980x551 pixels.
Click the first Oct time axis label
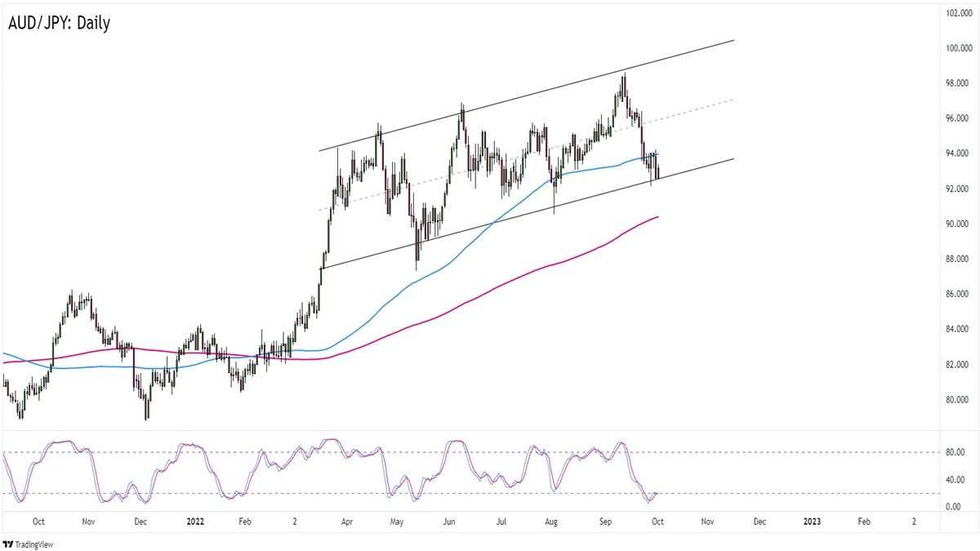click(x=38, y=522)
